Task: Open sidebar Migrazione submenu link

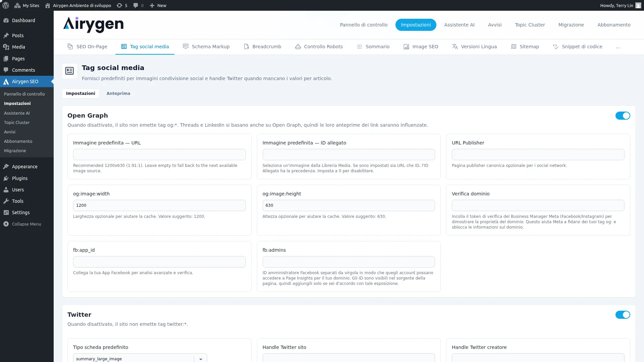Action: pos(15,151)
